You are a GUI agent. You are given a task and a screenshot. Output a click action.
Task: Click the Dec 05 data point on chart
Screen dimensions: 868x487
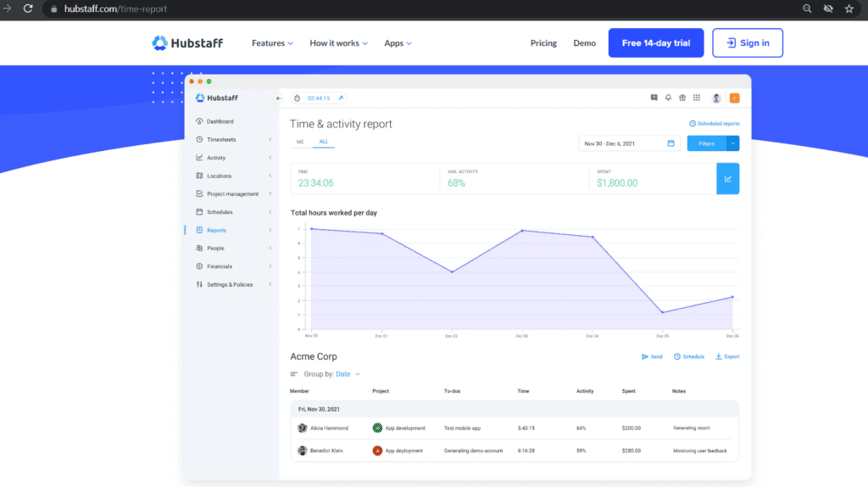663,312
